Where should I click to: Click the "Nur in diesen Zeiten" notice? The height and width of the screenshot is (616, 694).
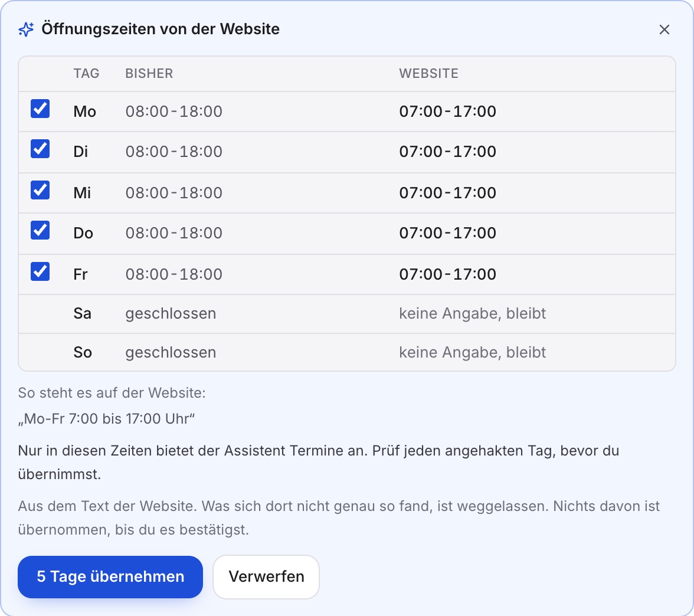[319, 463]
